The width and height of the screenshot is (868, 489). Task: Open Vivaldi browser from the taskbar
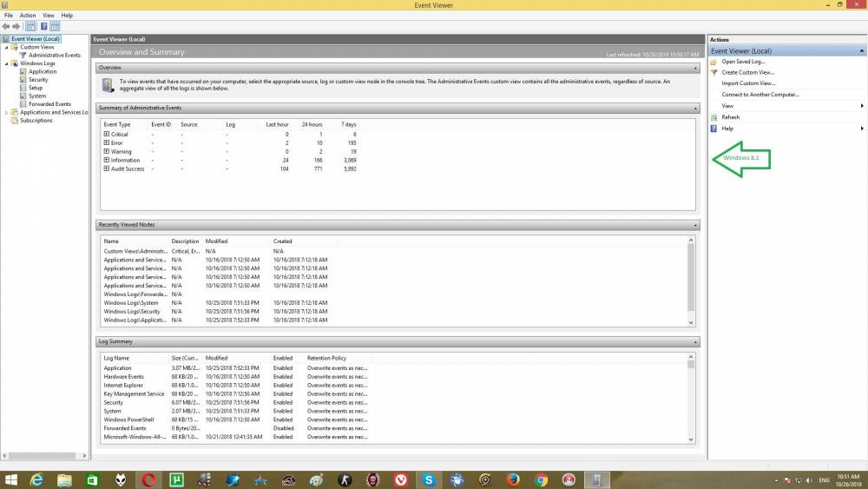coord(401,480)
